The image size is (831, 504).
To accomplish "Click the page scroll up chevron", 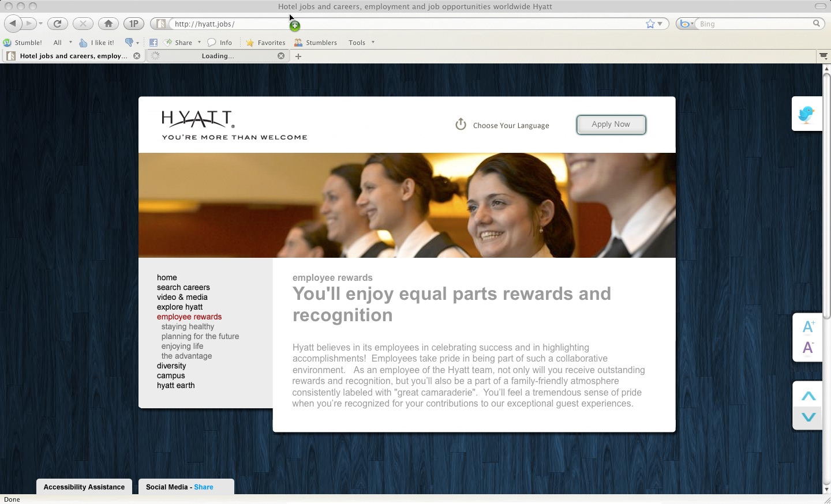I will [808, 396].
